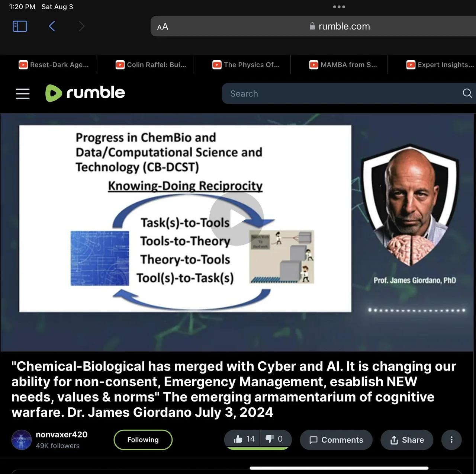Like the video with thumbs up

[244, 439]
